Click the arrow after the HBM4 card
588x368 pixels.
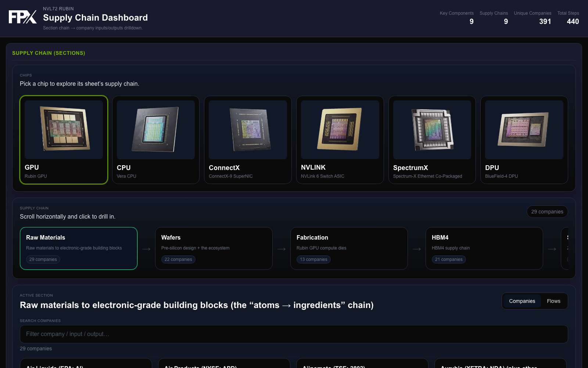[x=552, y=249]
